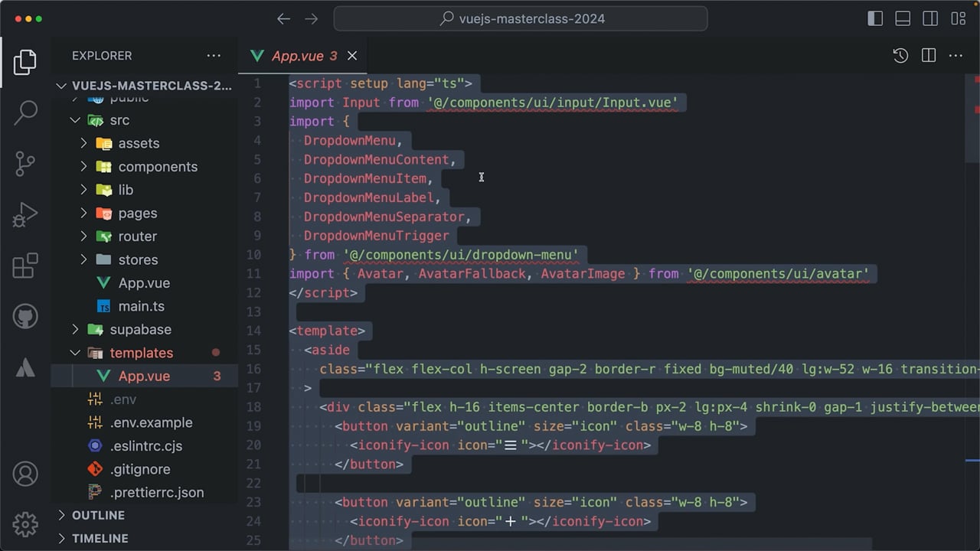Open the Search view in activity bar
The height and width of the screenshot is (551, 980).
click(x=25, y=112)
